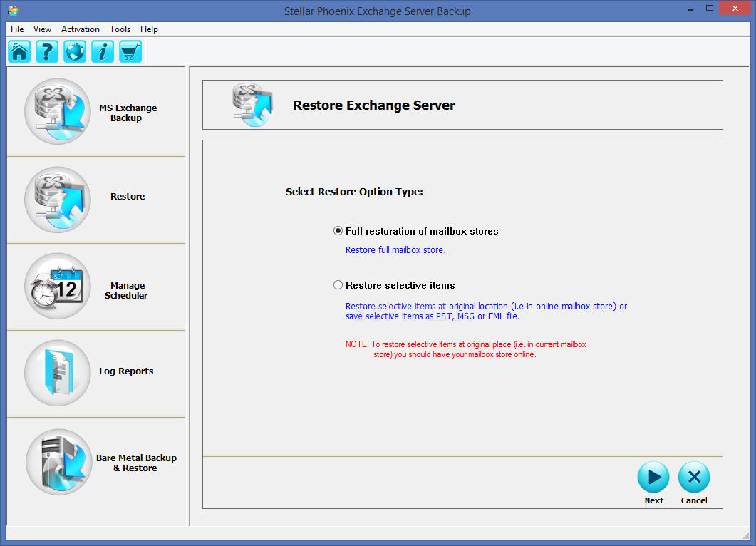This screenshot has height=546, width=756.
Task: Click the Next arrow button
Action: [653, 477]
